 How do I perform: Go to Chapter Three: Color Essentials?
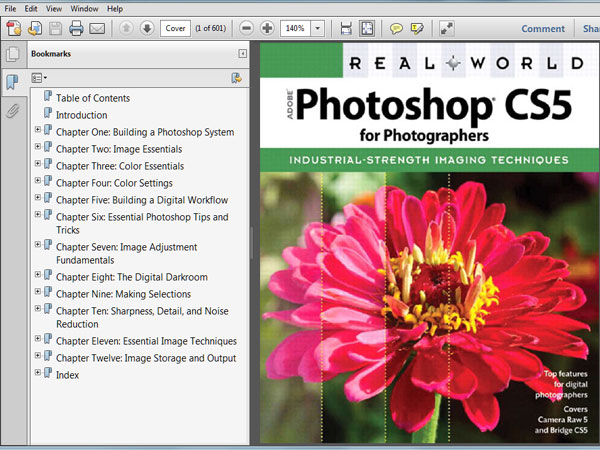click(120, 166)
